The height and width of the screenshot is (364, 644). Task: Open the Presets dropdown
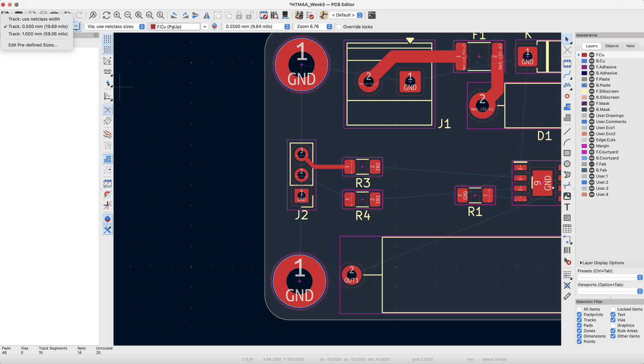click(610, 278)
